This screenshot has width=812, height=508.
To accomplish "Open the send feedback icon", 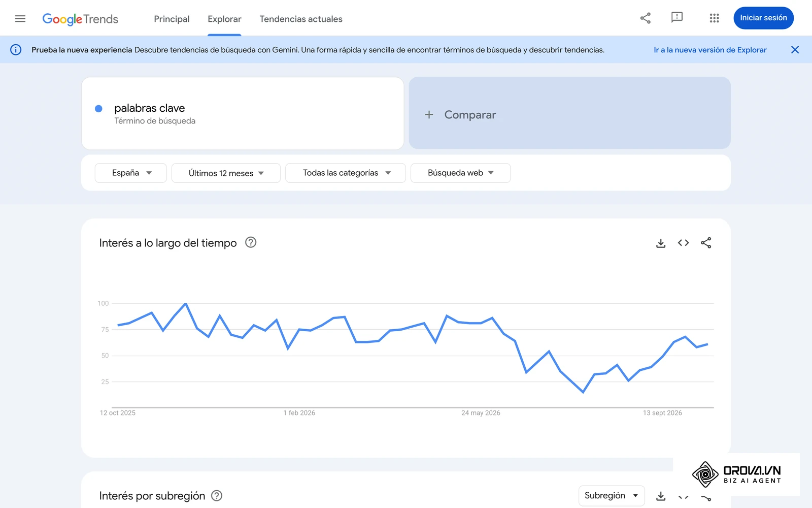I will pyautogui.click(x=677, y=18).
